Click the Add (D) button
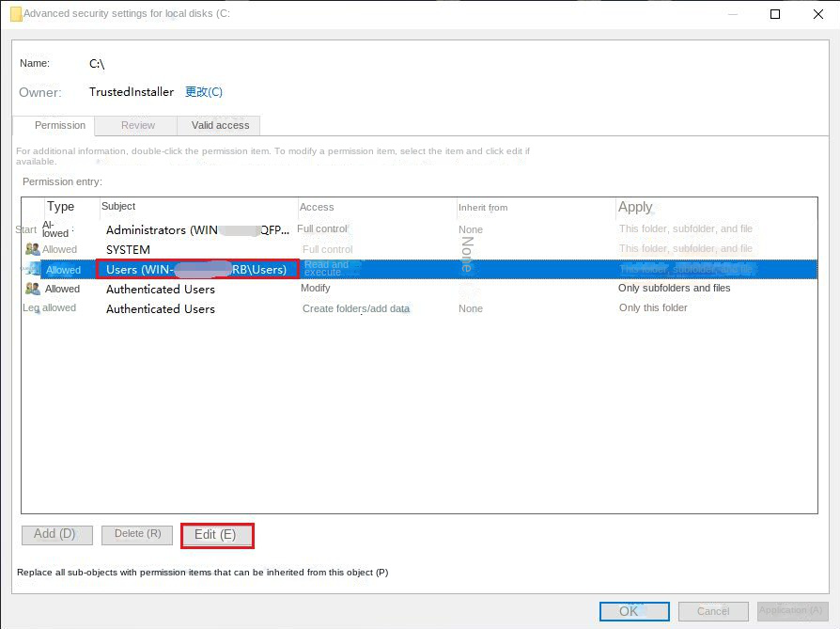 click(x=56, y=534)
